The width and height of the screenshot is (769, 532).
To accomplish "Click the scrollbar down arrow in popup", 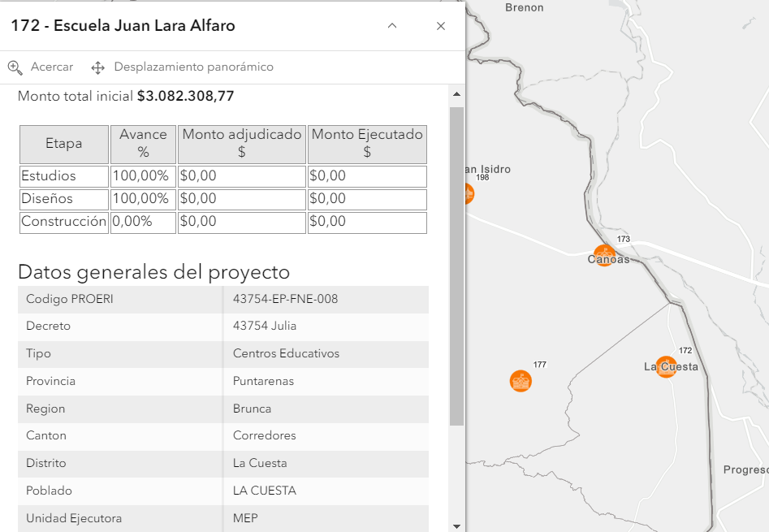I will [x=456, y=526].
